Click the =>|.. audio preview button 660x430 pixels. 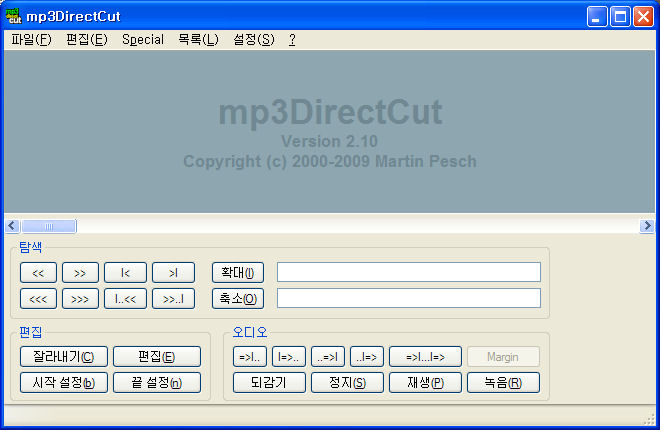[250, 357]
